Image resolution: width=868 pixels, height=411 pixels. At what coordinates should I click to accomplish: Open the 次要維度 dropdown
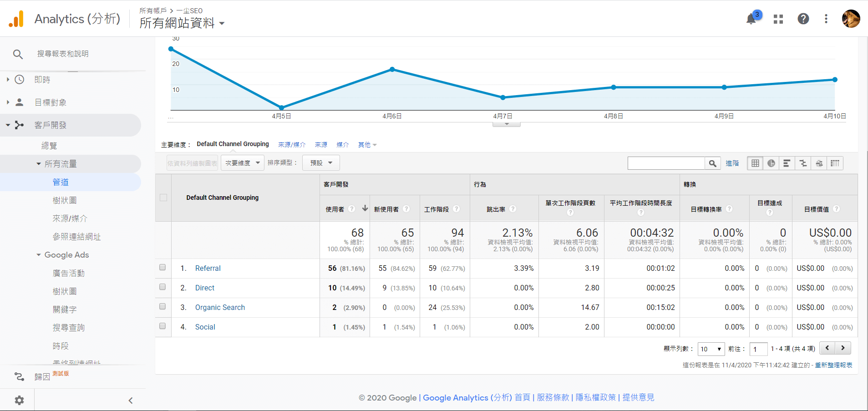point(242,163)
